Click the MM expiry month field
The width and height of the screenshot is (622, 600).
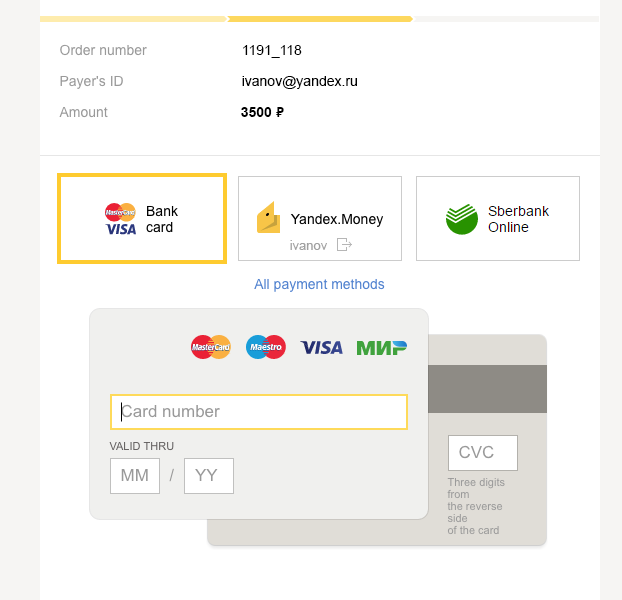(x=135, y=476)
